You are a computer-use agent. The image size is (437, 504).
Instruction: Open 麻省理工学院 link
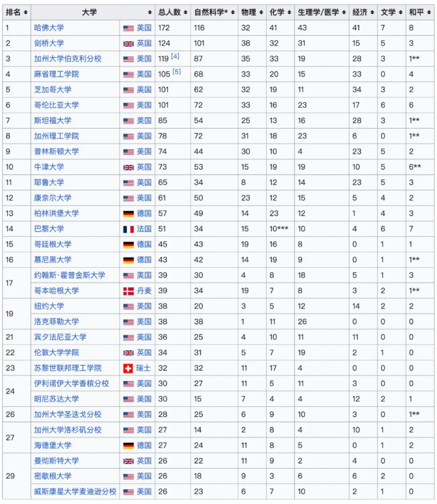[56, 74]
